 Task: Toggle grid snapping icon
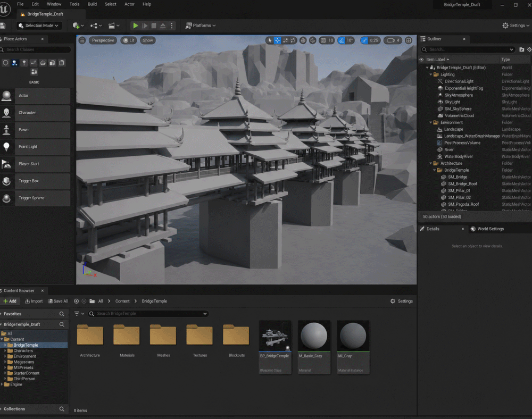click(323, 40)
